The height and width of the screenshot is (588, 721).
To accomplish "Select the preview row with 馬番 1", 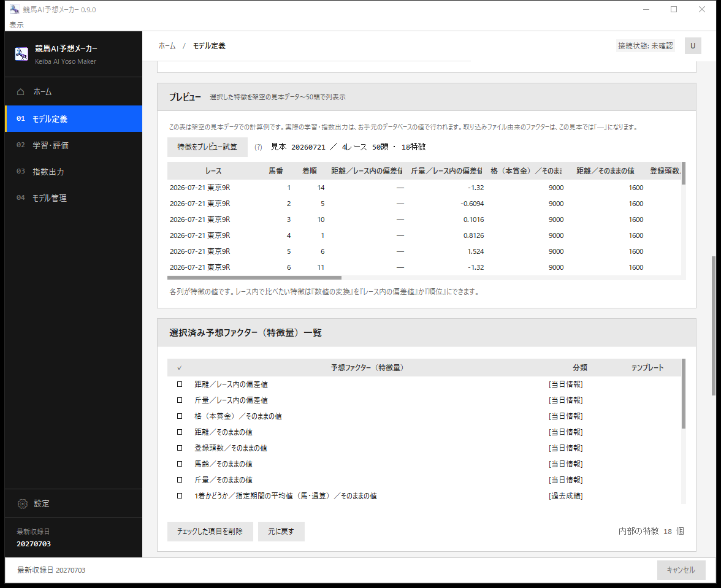I will tap(424, 188).
